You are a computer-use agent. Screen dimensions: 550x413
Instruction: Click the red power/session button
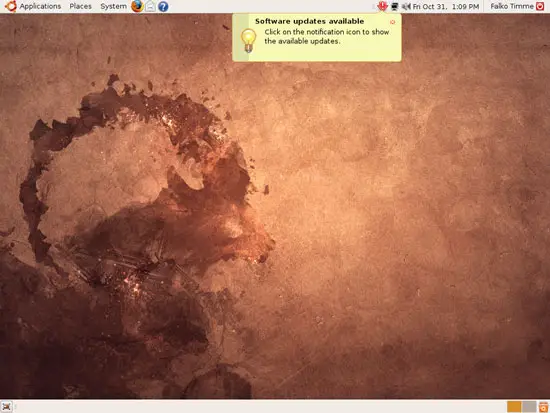click(540, 6)
